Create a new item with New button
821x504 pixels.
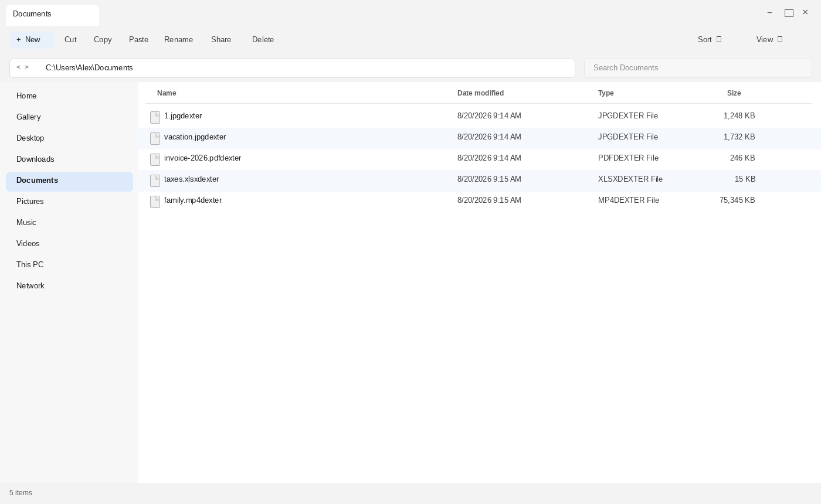point(32,40)
